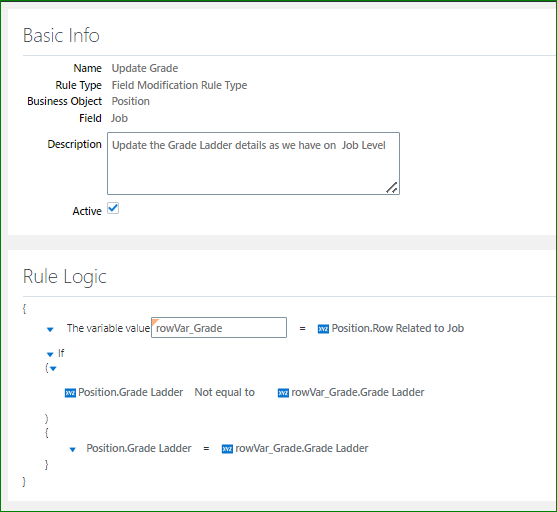Click the rowVar_Grade variable name field
The width and height of the screenshot is (557, 512).
tap(219, 328)
